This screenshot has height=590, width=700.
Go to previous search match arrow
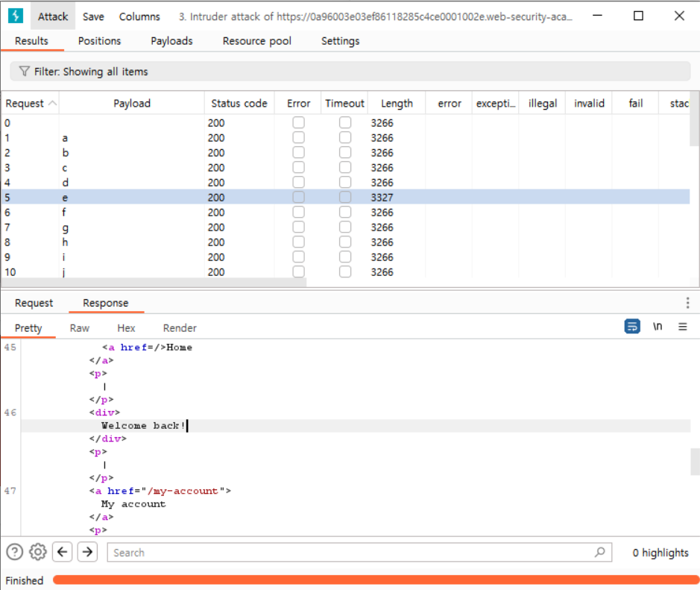pyautogui.click(x=63, y=552)
